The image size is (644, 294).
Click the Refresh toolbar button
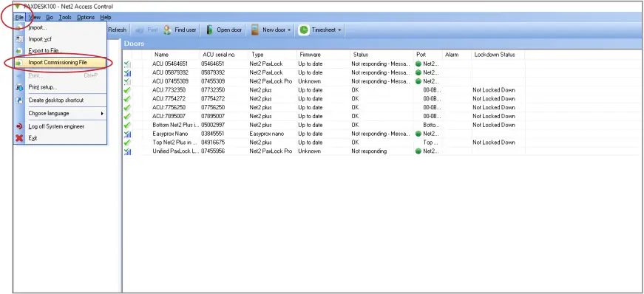tap(117, 30)
